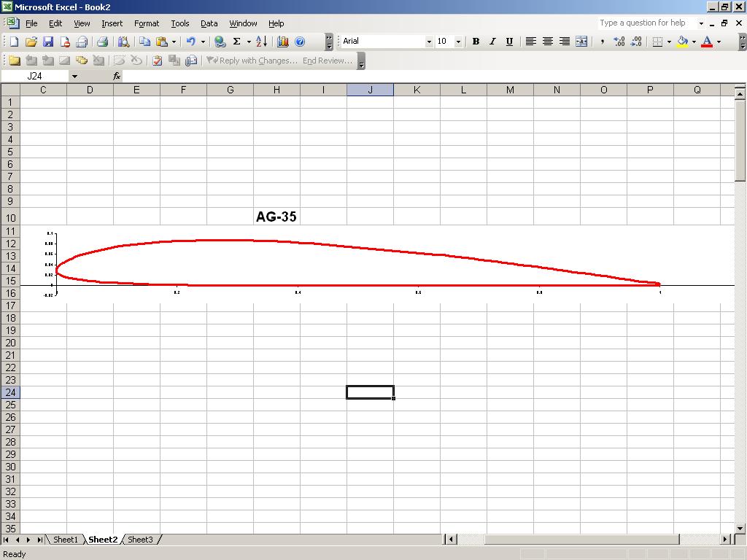
Task: Launch the Chart Wizard icon
Action: [x=283, y=42]
